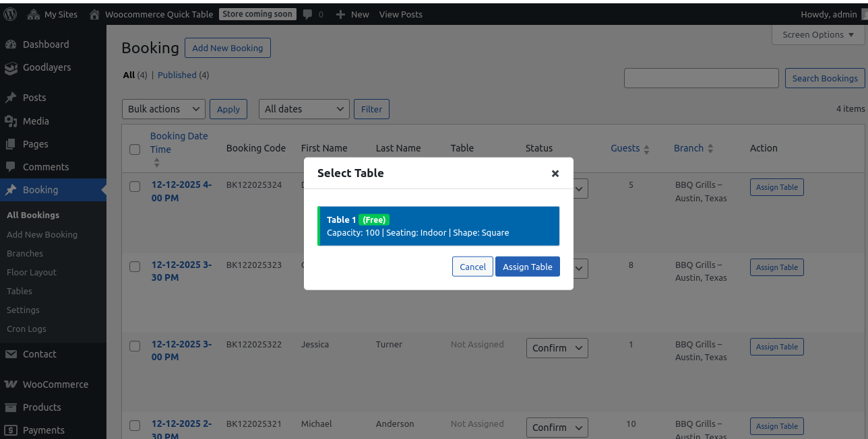
Task: Open Media via its sidebar icon
Action: [11, 121]
